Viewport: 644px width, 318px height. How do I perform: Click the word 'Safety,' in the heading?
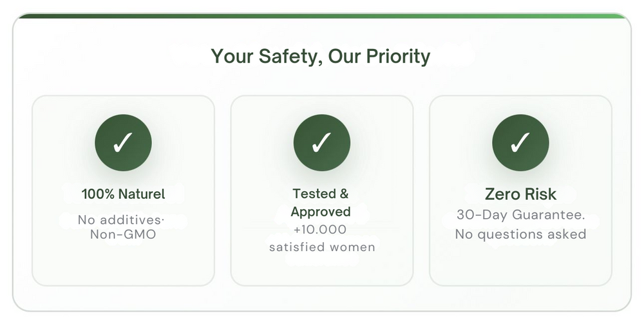[x=290, y=56]
